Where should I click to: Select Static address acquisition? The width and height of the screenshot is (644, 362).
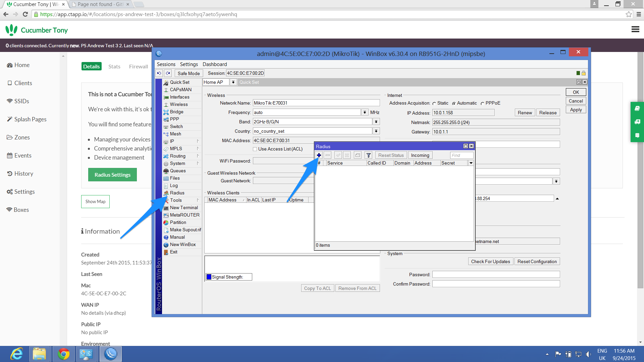coord(434,103)
